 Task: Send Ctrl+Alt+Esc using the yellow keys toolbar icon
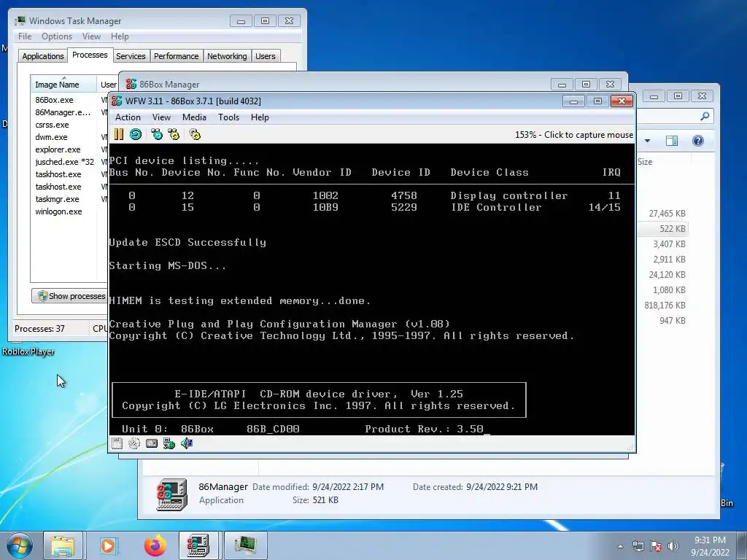(x=174, y=134)
